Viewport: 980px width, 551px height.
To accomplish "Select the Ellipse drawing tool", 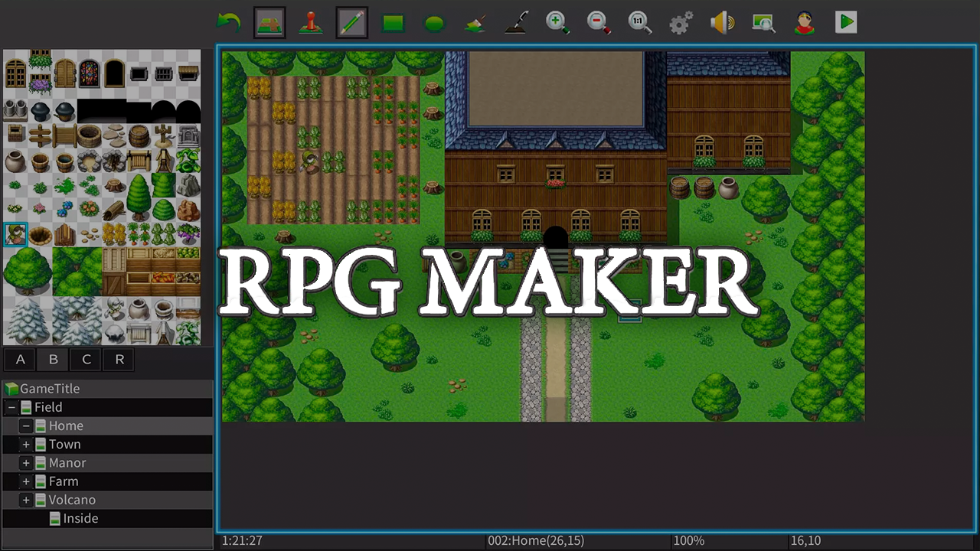I will pos(434,23).
